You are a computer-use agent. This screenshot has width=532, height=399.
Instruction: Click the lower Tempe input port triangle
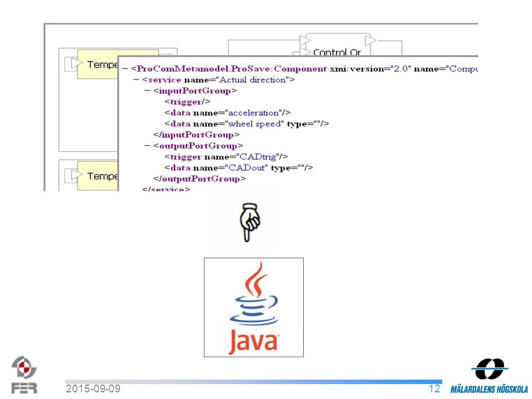(76, 175)
